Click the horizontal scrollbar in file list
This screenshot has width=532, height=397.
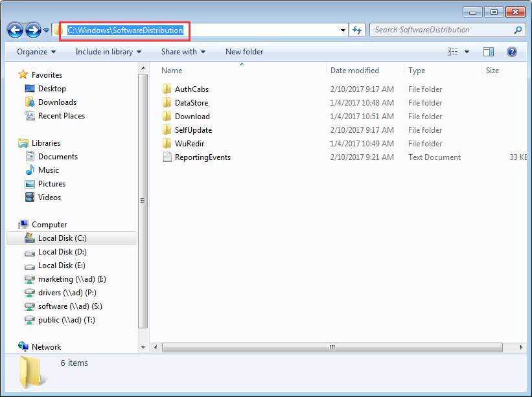332,347
